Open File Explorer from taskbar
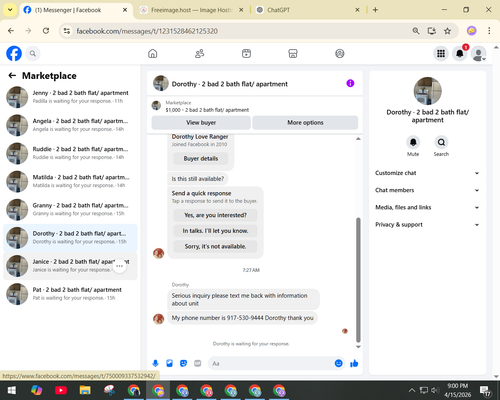500x400 pixels. pyautogui.click(x=85, y=390)
